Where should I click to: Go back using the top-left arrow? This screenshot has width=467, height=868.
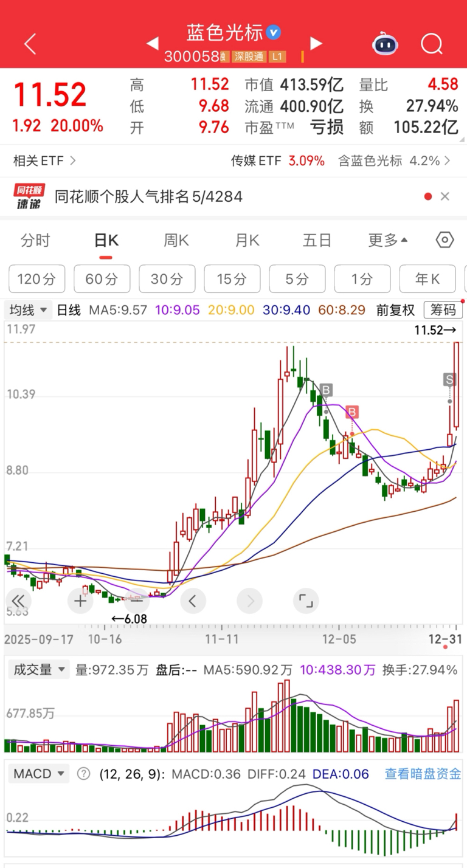[x=30, y=44]
